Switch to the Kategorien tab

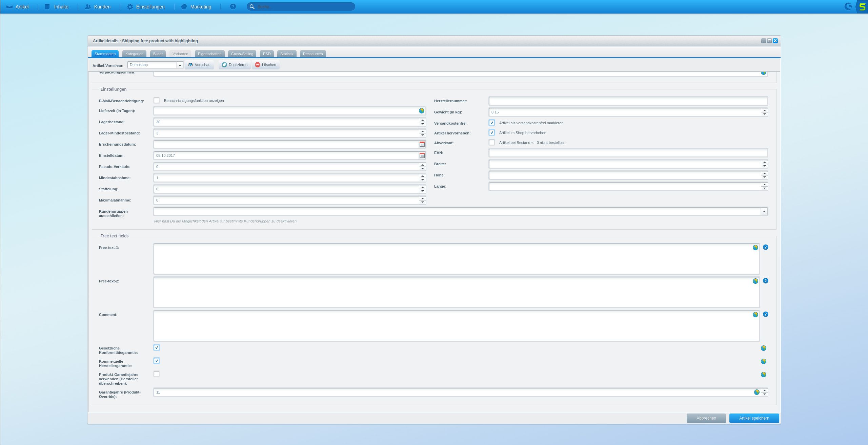tap(134, 54)
